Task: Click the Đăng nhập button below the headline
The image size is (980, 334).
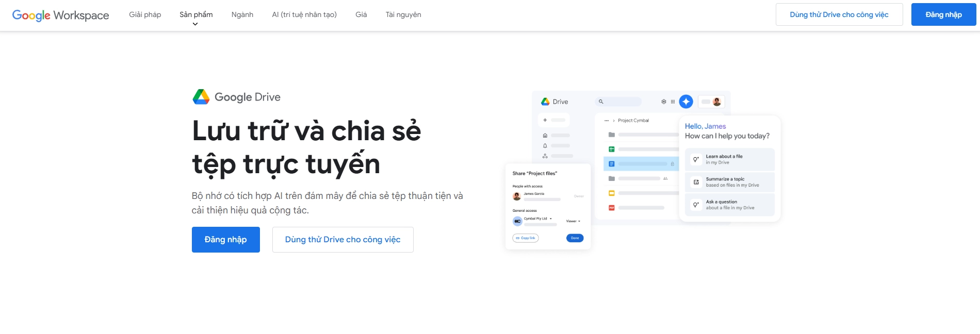Action: click(226, 240)
